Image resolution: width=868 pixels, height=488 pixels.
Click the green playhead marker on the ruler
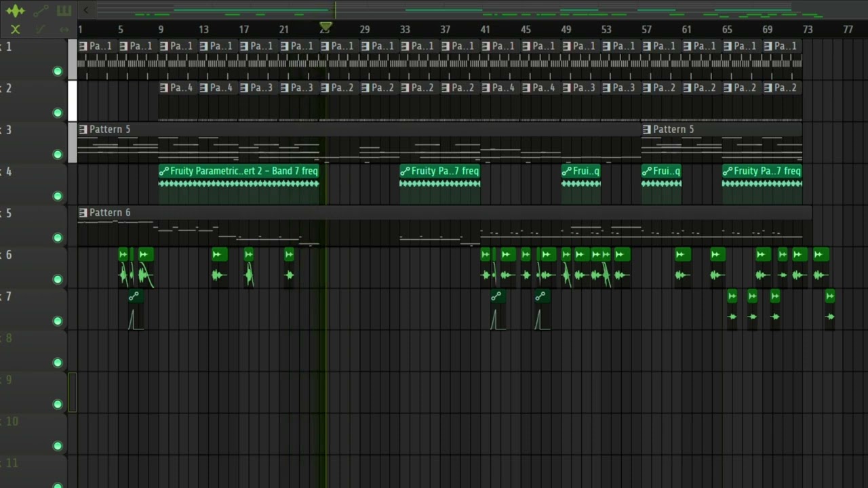(x=325, y=27)
